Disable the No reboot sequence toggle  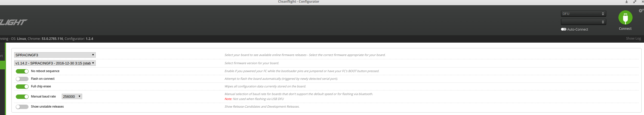coord(22,71)
